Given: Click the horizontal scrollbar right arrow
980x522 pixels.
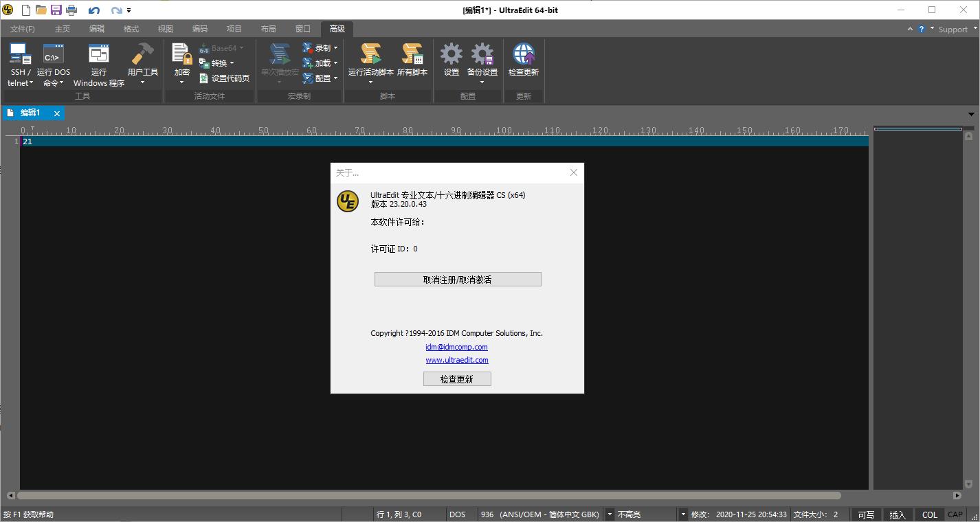Looking at the screenshot, I should pos(957,495).
